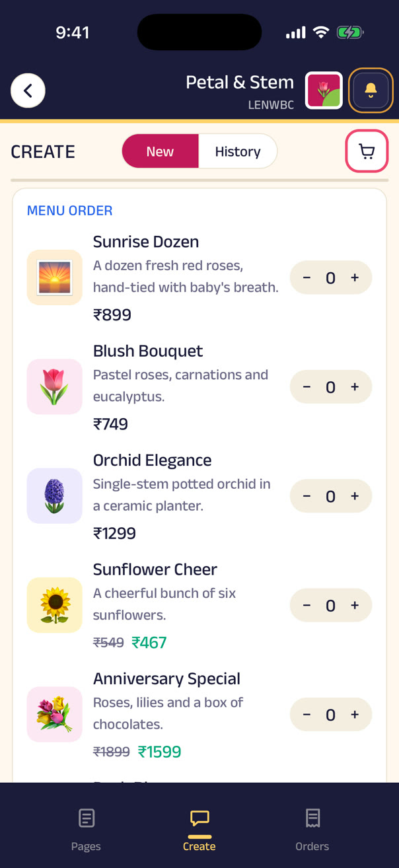Open the Anniversary Special item title
Viewport: 399px width, 868px height.
(x=166, y=678)
